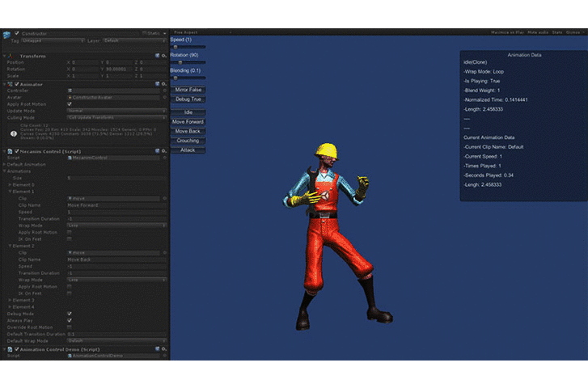Toggle Maximize on Play in Game view

pos(507,32)
